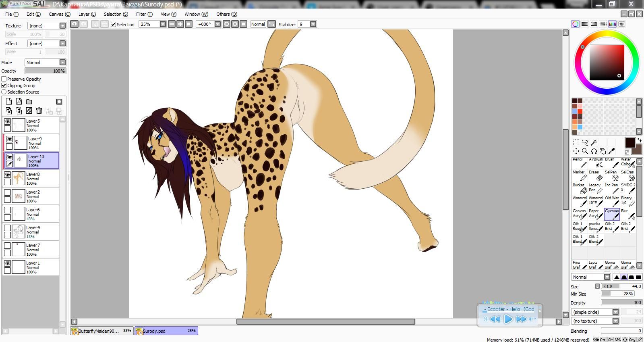Image resolution: width=644 pixels, height=342 pixels.
Task: Select the Magic Wand selection tool
Action: [x=594, y=142]
